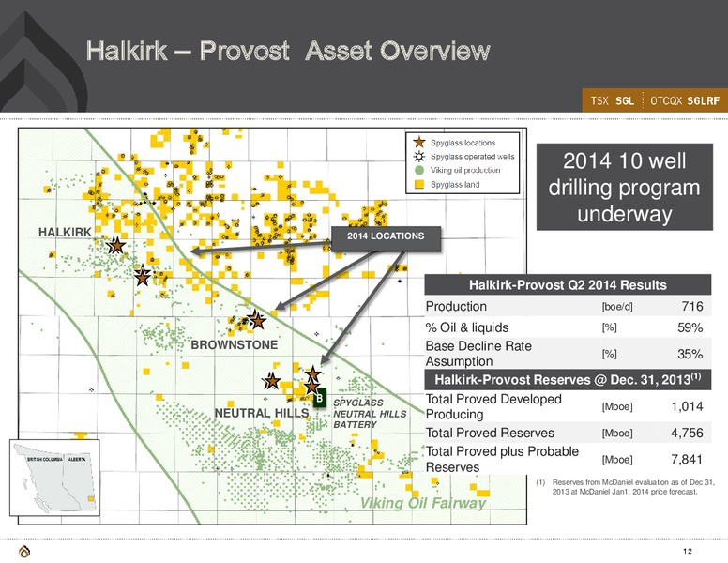728x563 pixels.
Task: Click the HALKIRK map label
Action: point(65,232)
